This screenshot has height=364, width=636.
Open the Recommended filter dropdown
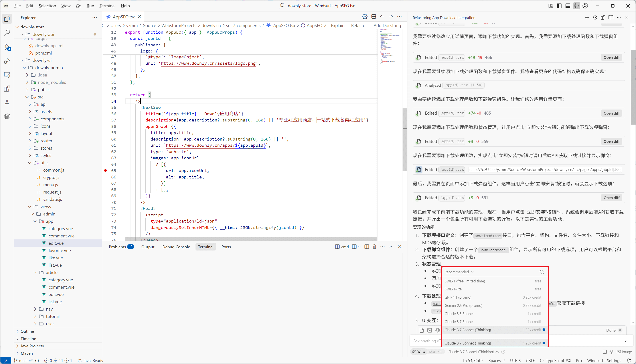pyautogui.click(x=459, y=272)
